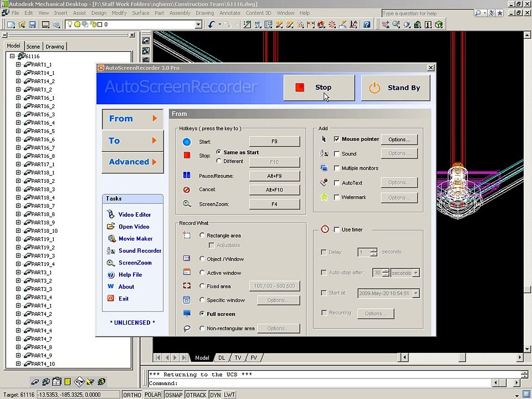Open the Advanced settings section
Image resolution: width=532 pixels, height=399 pixels.
[x=132, y=162]
